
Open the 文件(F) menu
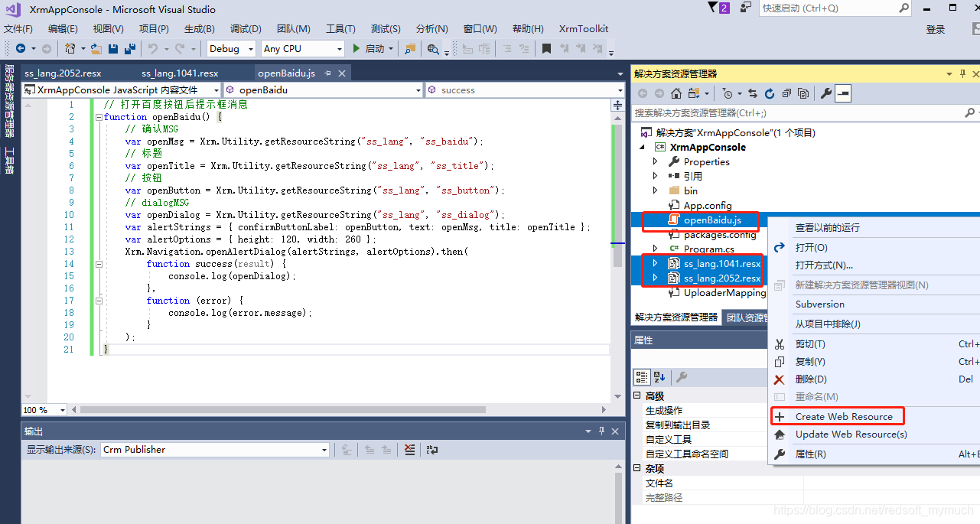18,28
